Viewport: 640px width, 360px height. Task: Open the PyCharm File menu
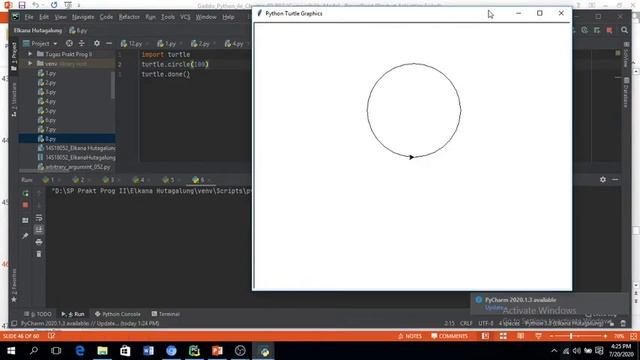[x=29, y=17]
